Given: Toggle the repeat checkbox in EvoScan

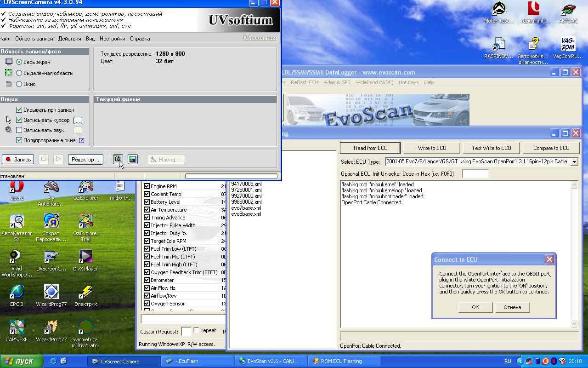Looking at the screenshot, I should coord(197,330).
